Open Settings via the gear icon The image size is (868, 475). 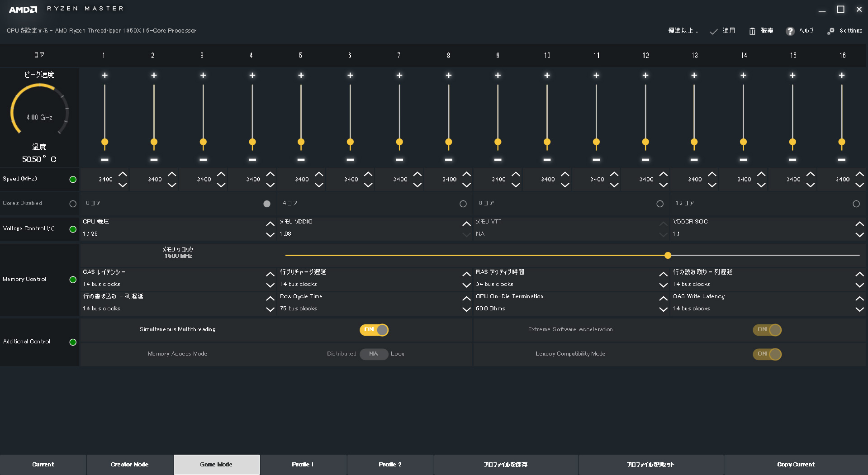(830, 31)
